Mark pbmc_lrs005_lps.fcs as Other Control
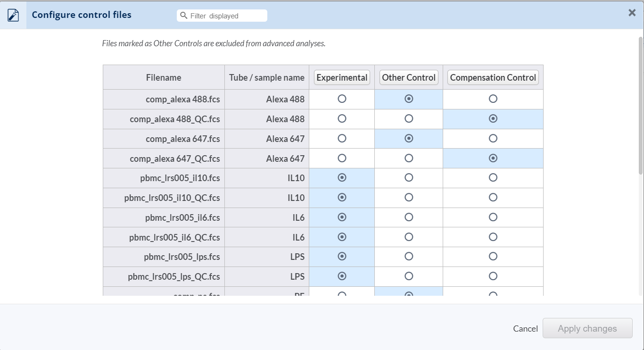Screen dimensions: 644x350 point(409,257)
